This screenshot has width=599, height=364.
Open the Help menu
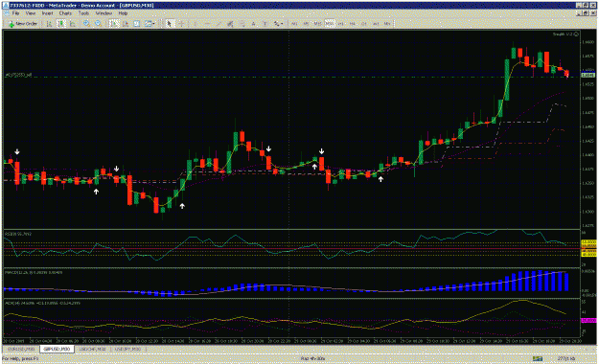tap(123, 13)
